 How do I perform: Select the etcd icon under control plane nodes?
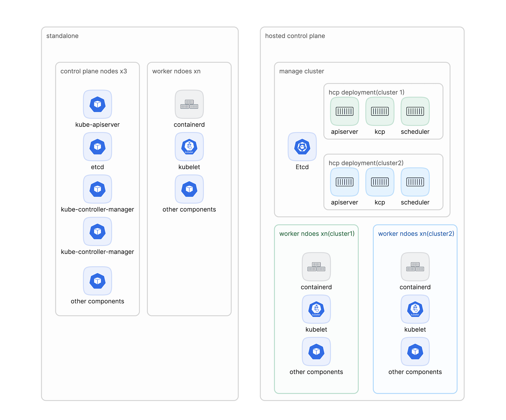coord(97,147)
